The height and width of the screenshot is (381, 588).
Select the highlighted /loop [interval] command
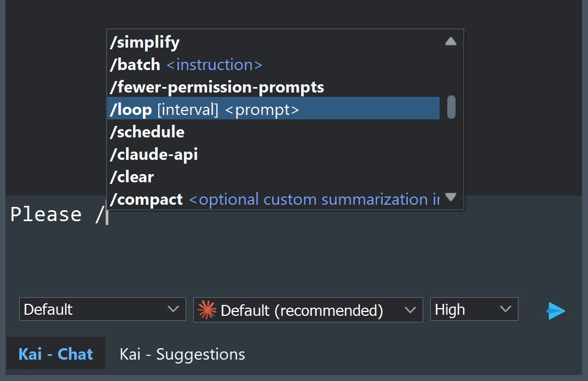tap(273, 109)
